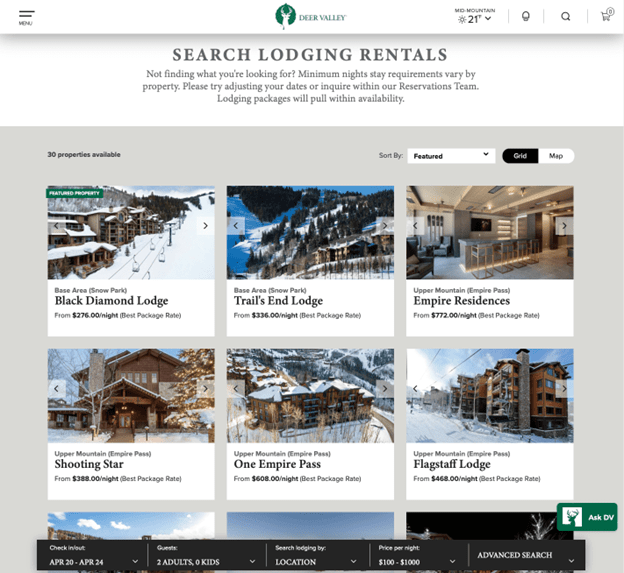Open the hamburger Menu icon
The height and width of the screenshot is (573, 624).
(x=26, y=18)
